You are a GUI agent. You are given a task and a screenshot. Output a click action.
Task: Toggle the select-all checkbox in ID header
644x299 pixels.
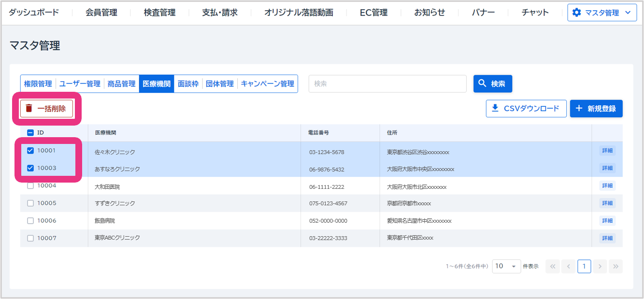pyautogui.click(x=30, y=133)
